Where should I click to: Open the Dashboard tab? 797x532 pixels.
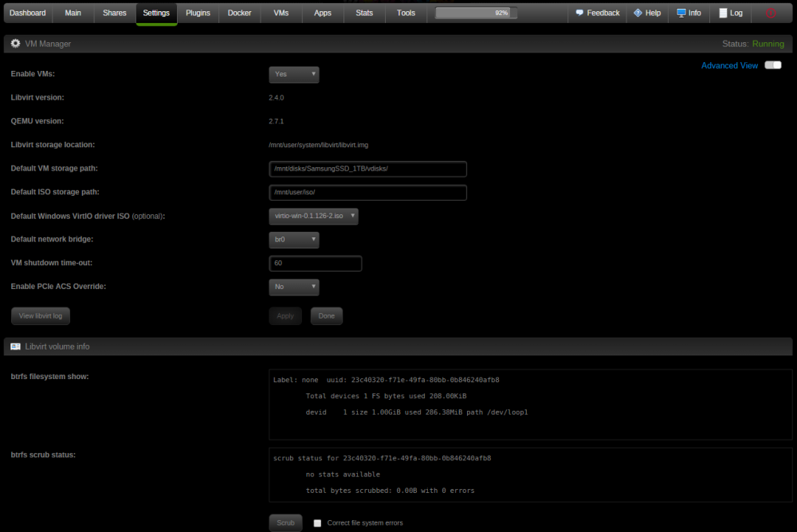pyautogui.click(x=27, y=14)
